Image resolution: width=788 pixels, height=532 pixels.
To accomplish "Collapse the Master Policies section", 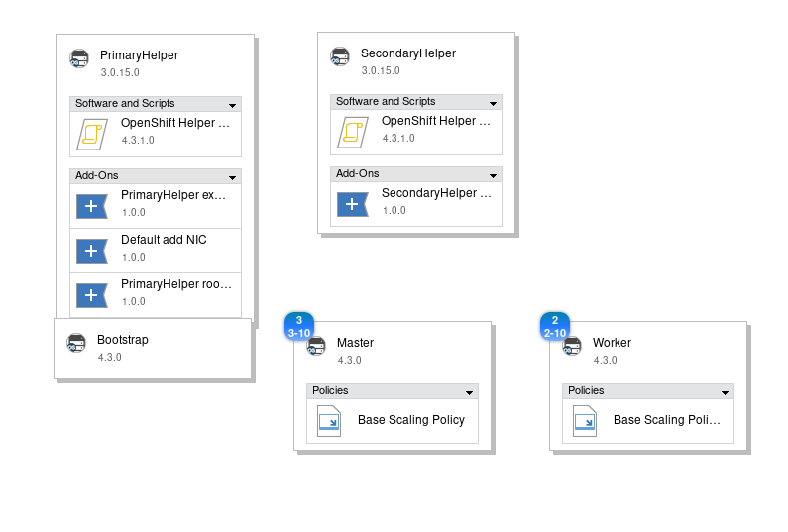I will click(x=469, y=393).
